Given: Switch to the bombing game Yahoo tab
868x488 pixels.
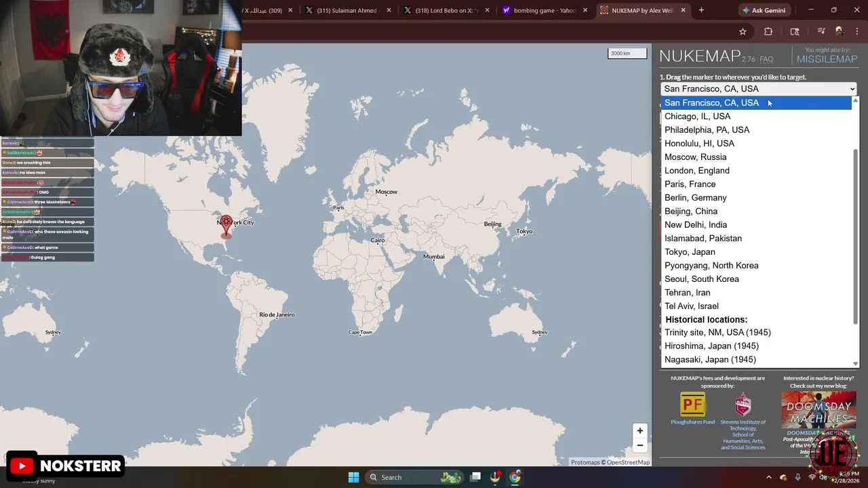Looking at the screenshot, I should [545, 10].
